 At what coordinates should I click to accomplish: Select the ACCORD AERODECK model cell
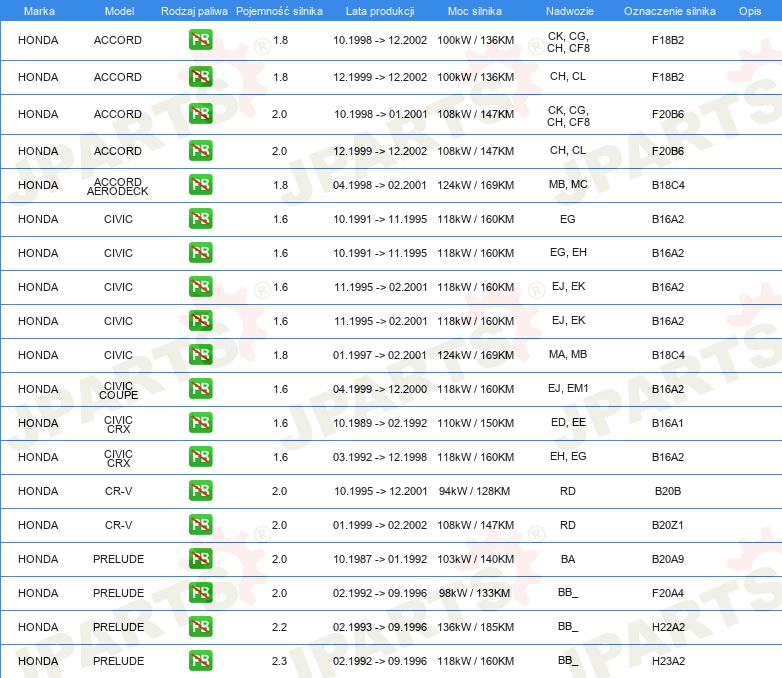118,186
